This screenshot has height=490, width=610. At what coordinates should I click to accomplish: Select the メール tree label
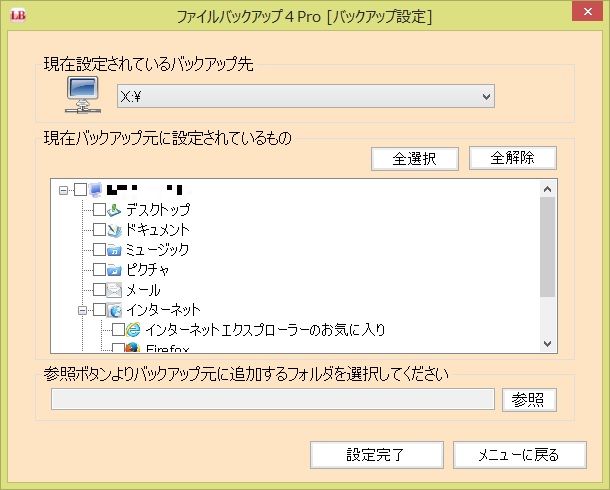pyautogui.click(x=143, y=290)
